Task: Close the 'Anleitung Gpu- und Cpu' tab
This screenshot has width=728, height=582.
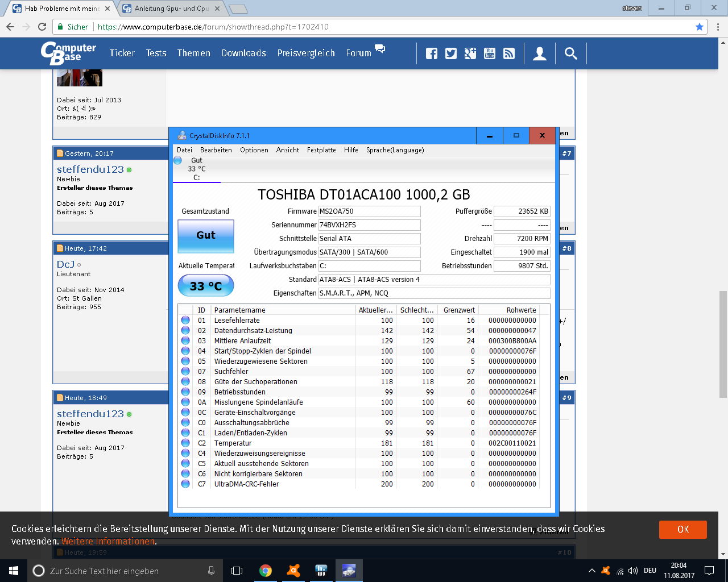Action: pos(217,9)
